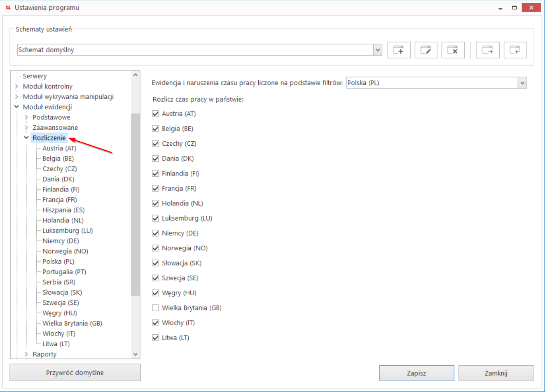
Task: Click the add new settings scheme icon
Action: 398,50
